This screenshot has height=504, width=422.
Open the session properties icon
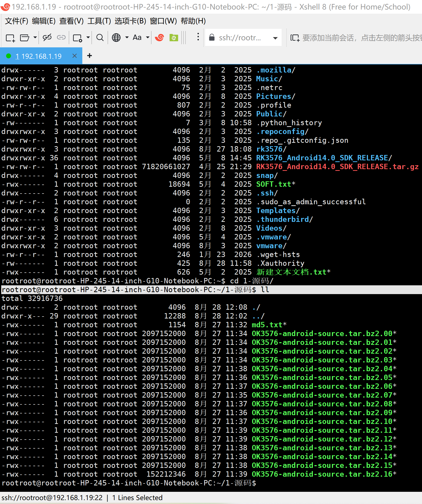78,38
